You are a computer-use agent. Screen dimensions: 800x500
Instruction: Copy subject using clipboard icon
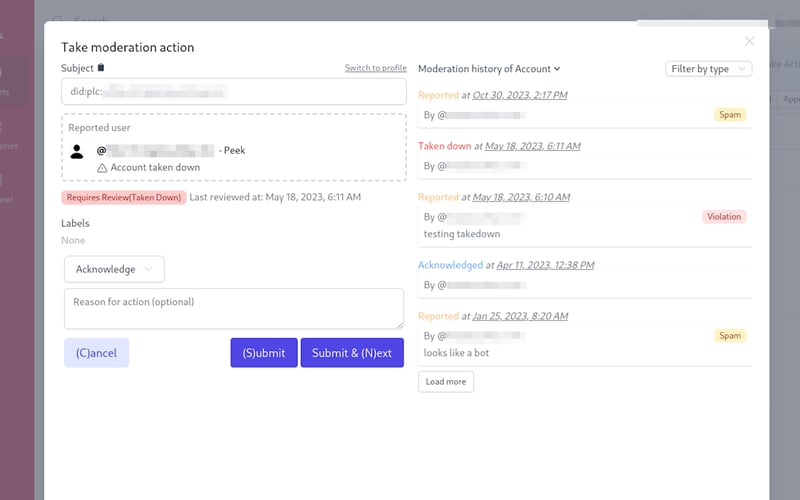pyautogui.click(x=101, y=67)
